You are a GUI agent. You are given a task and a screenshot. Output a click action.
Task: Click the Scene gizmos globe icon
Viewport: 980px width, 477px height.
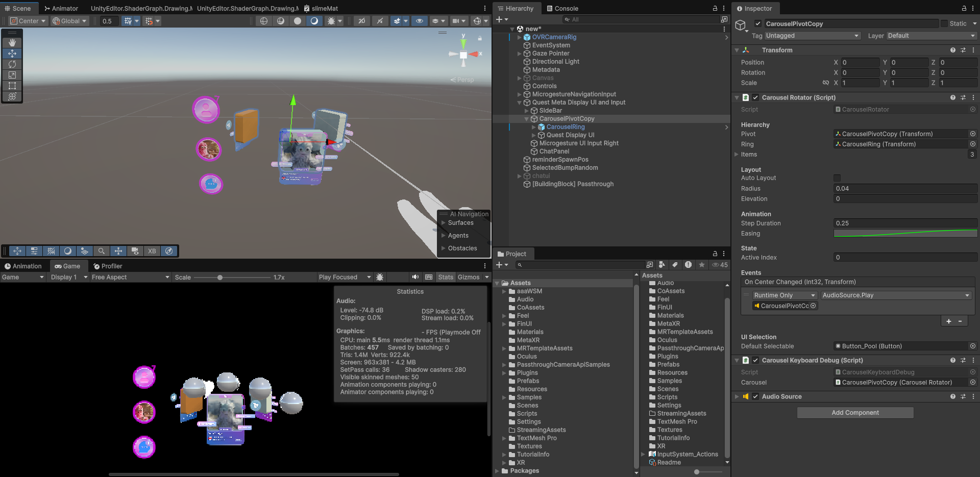click(x=477, y=21)
